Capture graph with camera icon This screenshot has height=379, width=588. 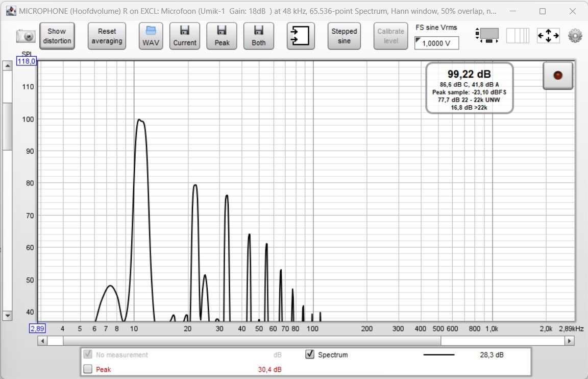coord(26,36)
